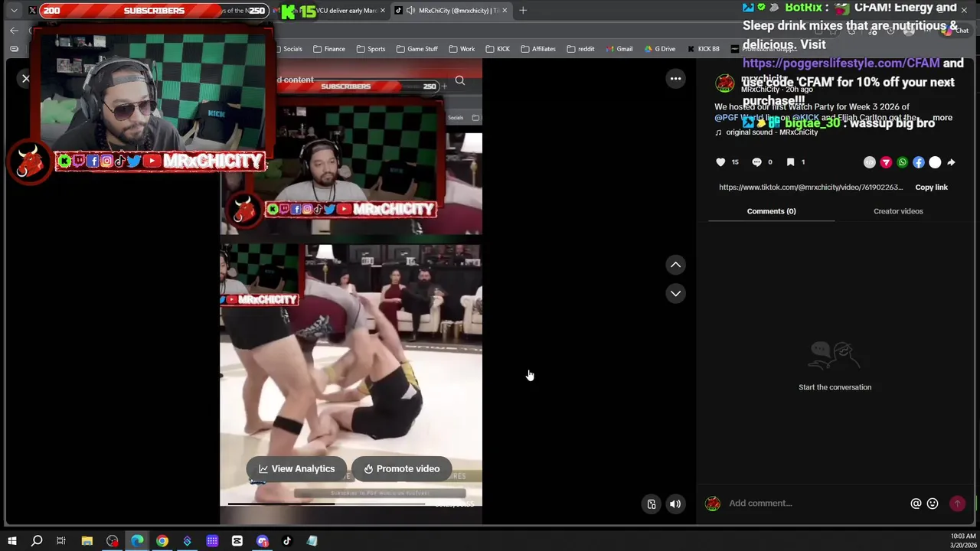The image size is (980, 551).
Task: Close the TikTok video viewer
Action: [25, 78]
